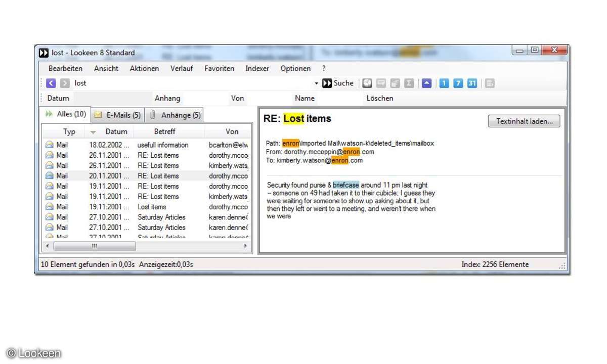
Task: Click the left arrow of the horizontal scrollbar
Action: click(48, 246)
